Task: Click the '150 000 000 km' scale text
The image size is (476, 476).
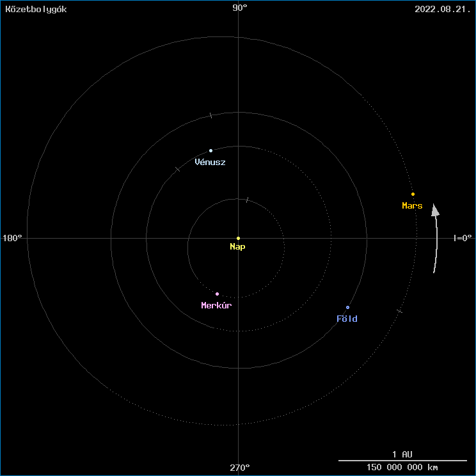Action: click(402, 467)
